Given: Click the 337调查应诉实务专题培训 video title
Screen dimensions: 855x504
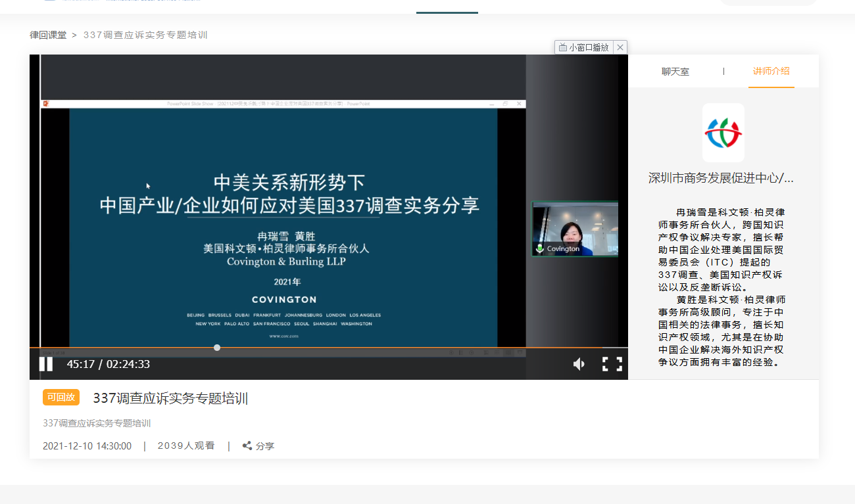Looking at the screenshot, I should click(x=170, y=398).
